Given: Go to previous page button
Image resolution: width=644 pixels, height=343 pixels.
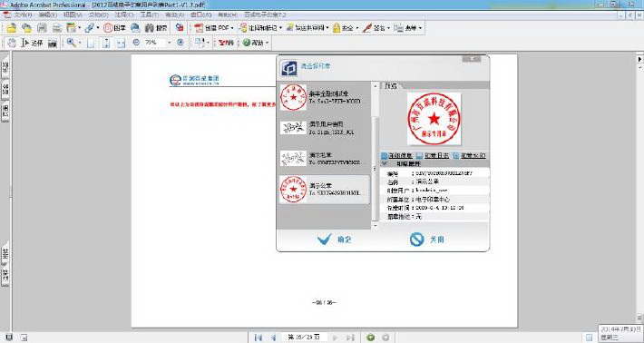Looking at the screenshot, I should 273,338.
